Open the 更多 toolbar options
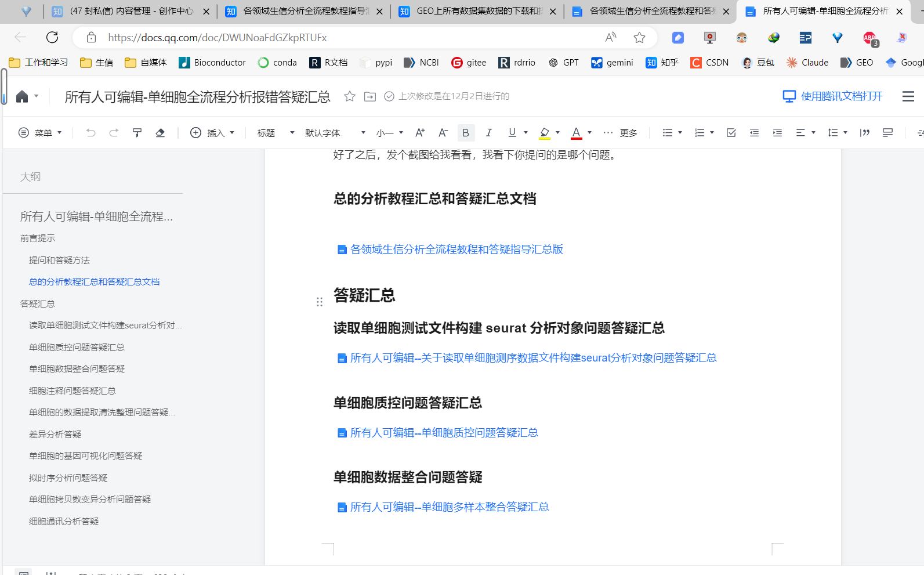The height and width of the screenshot is (575, 924). tap(620, 133)
